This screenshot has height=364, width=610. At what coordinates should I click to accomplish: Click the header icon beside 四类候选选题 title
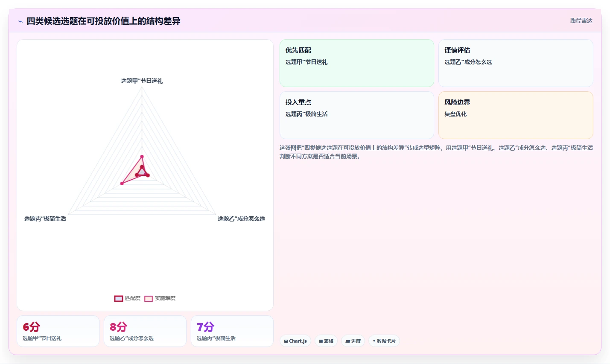tap(20, 21)
